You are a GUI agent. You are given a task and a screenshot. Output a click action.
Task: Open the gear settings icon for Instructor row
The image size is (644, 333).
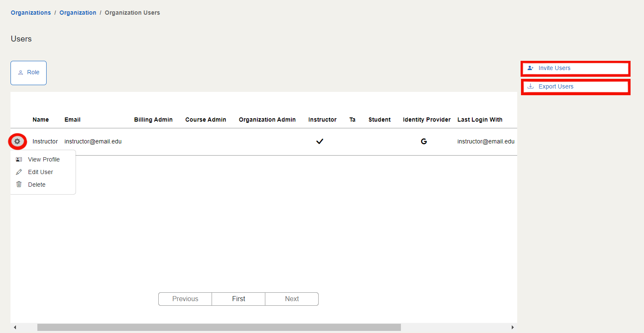[17, 141]
